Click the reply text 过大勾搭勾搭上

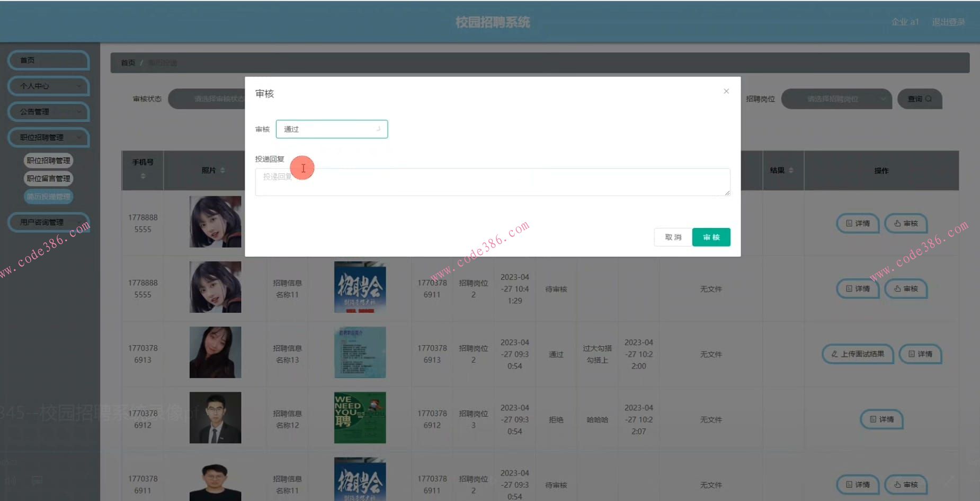[x=598, y=354]
